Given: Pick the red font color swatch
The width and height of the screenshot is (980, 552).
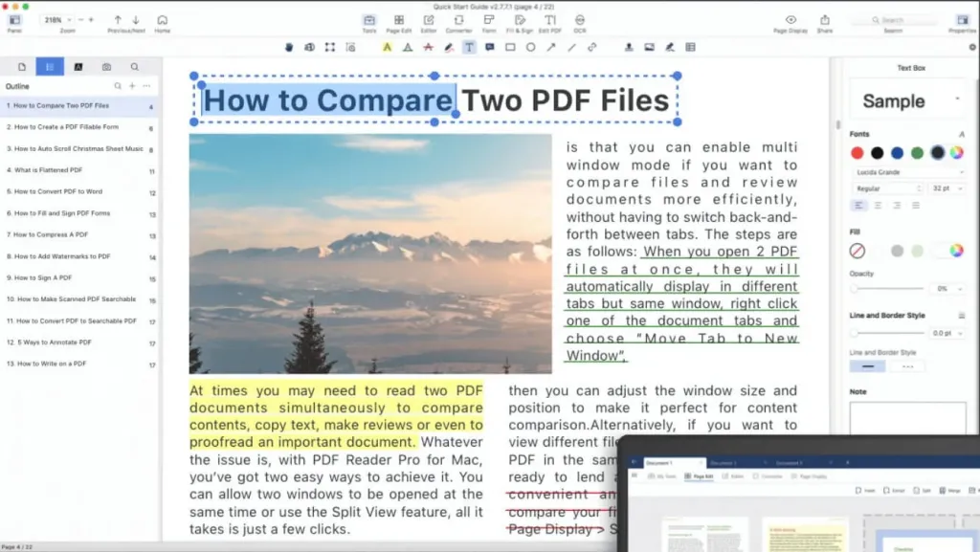Looking at the screenshot, I should click(857, 153).
